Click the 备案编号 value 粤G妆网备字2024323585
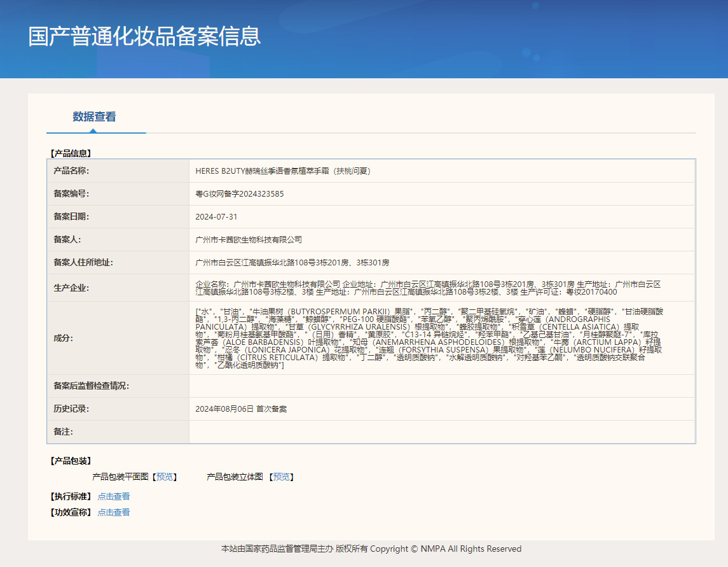Screen dimensions: 728x567 pos(240,194)
